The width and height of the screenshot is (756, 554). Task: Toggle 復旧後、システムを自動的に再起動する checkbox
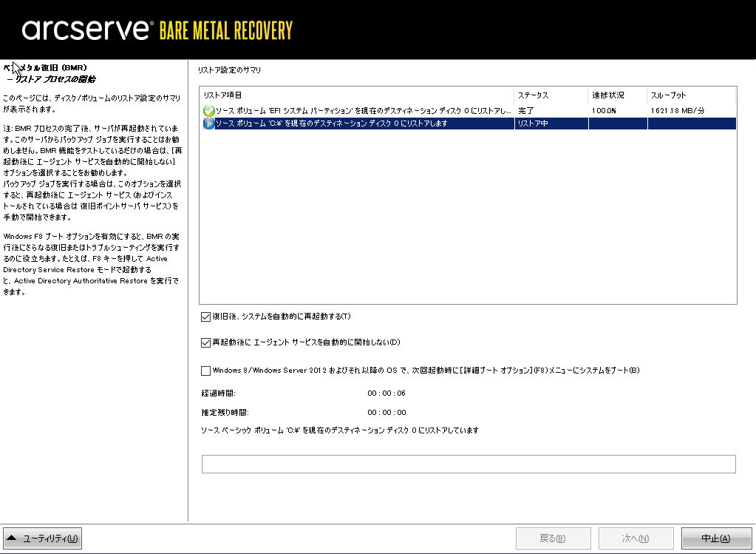pos(206,317)
